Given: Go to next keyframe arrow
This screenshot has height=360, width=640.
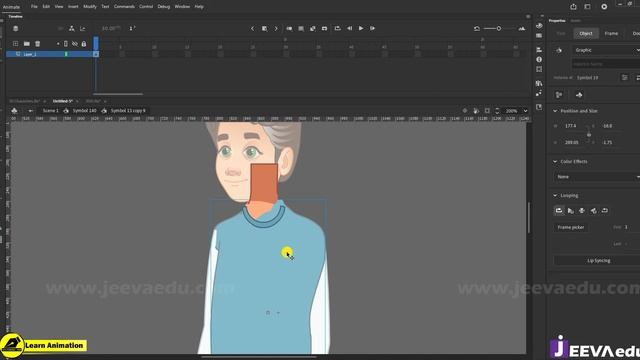Looking at the screenshot, I should (x=276, y=28).
